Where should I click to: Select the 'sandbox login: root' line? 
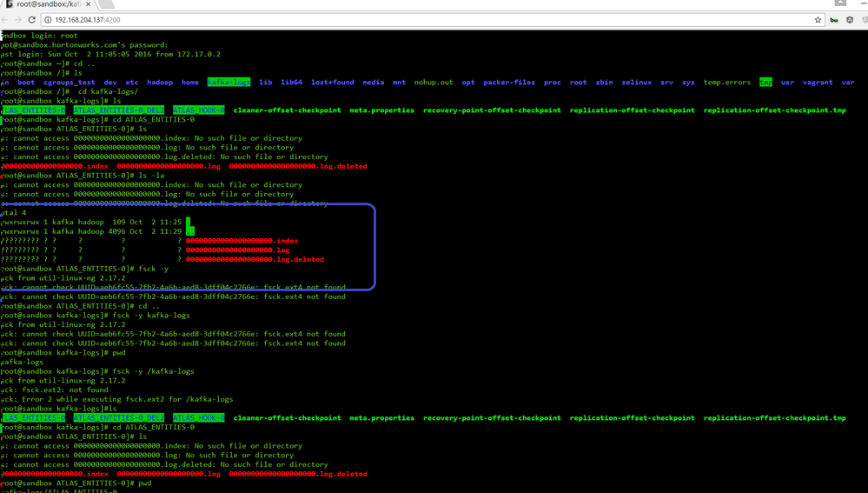pos(39,36)
